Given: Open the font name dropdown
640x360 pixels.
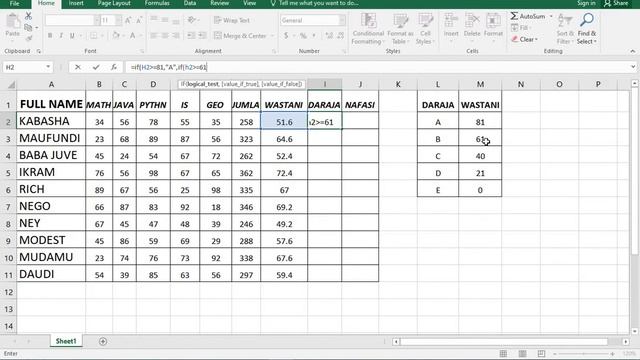Looking at the screenshot, I should [97, 20].
